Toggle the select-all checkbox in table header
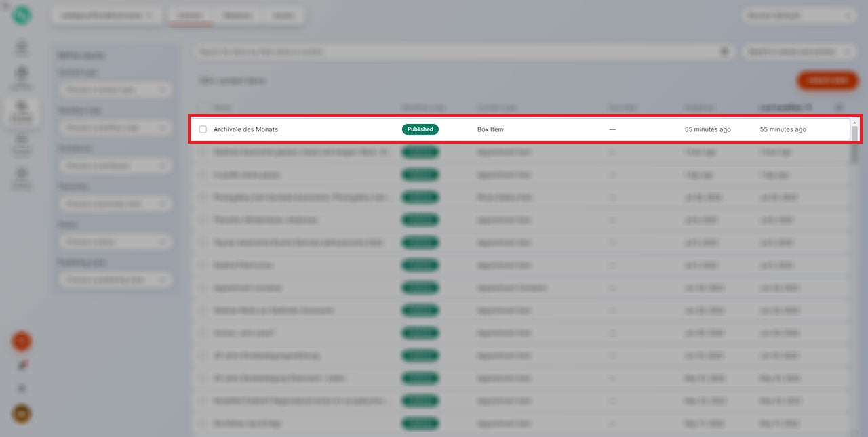The height and width of the screenshot is (437, 868). (203, 107)
